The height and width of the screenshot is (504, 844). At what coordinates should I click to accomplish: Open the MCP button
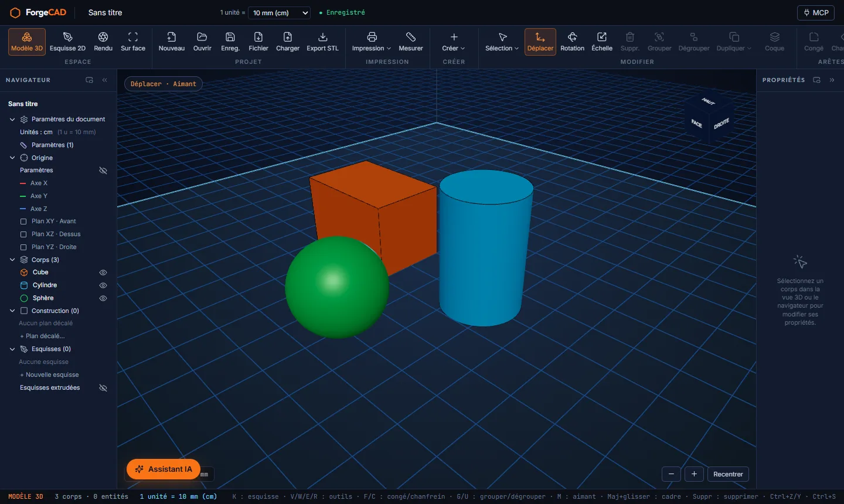coord(816,12)
